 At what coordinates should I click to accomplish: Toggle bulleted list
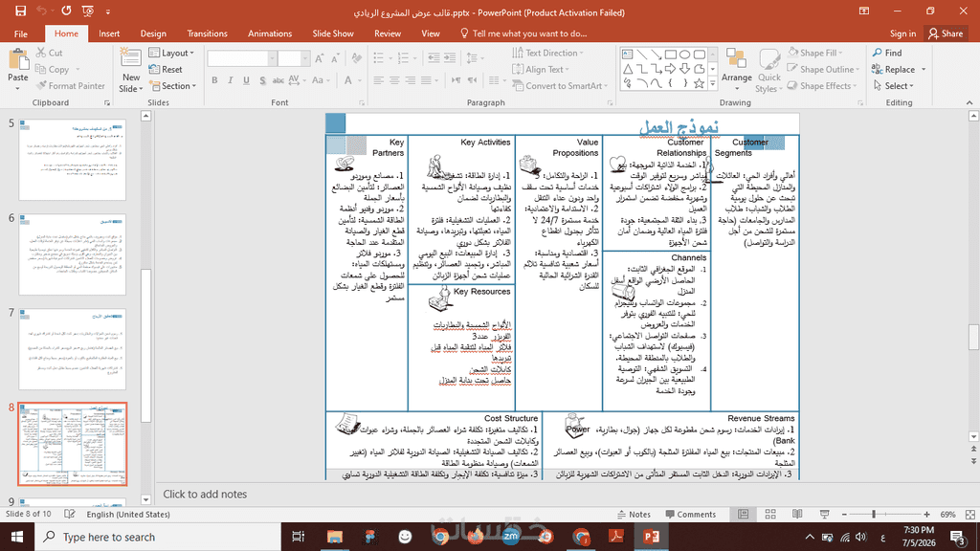coord(381,58)
